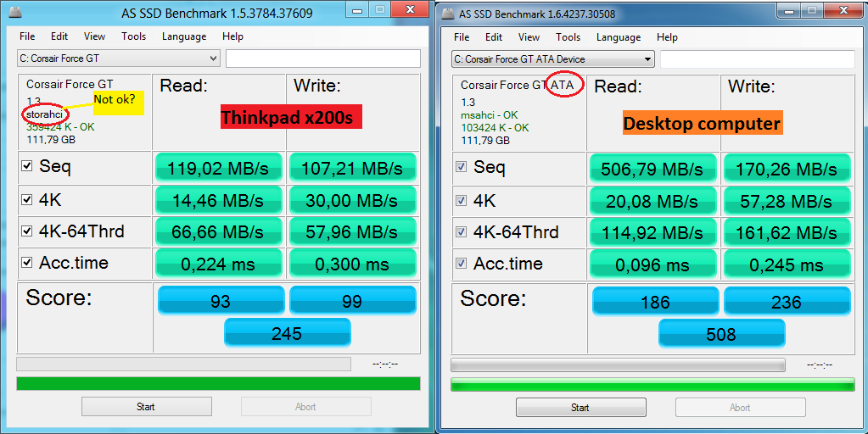This screenshot has width=868, height=434.
Task: Click the read score 186 box
Action: coord(655,301)
